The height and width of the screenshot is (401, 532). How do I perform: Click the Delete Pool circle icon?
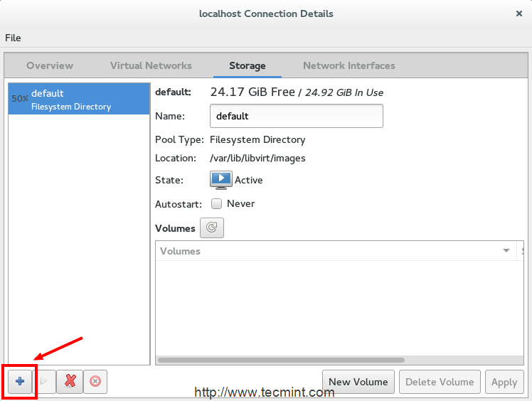coord(95,381)
